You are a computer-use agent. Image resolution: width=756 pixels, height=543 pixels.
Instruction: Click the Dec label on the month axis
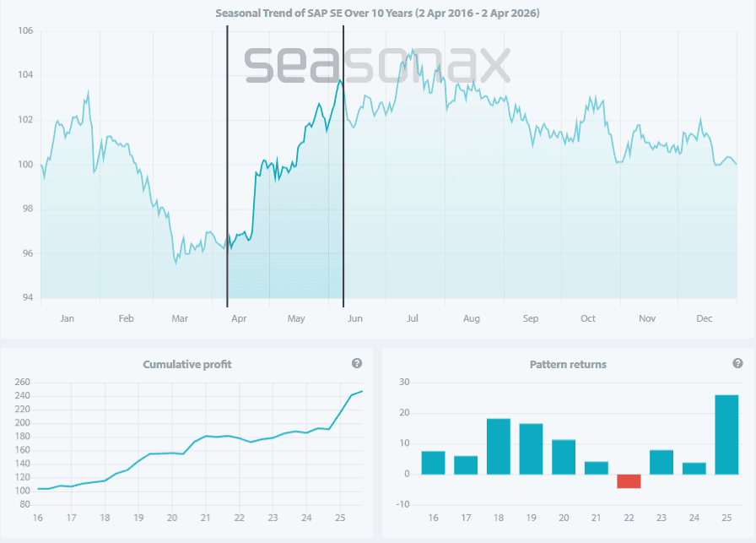click(705, 318)
